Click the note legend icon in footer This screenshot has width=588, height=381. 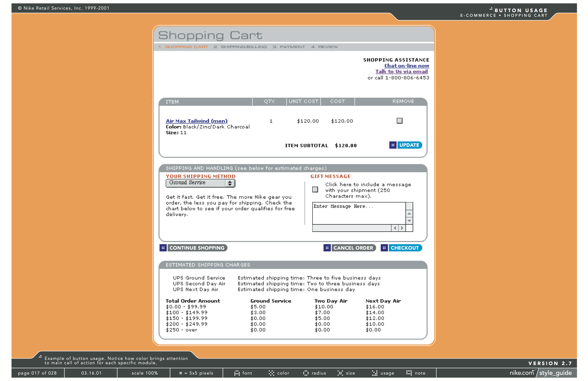[409, 373]
